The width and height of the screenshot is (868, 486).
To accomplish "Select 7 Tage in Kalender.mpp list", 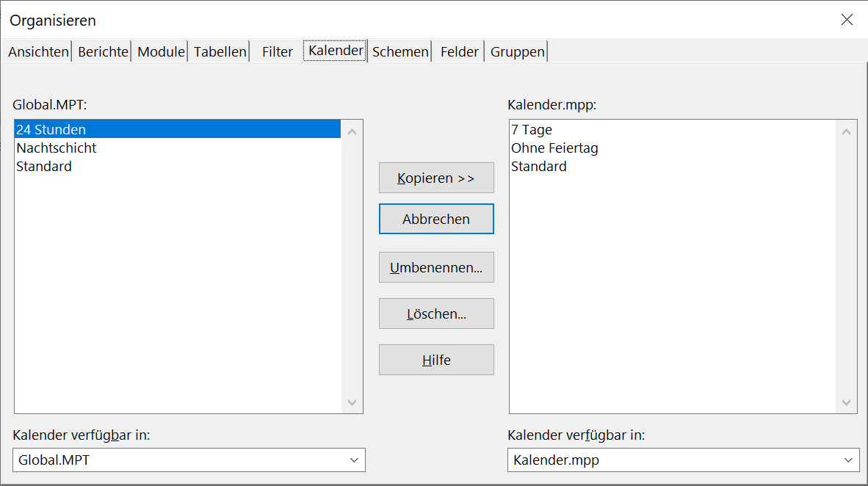I will [672, 129].
